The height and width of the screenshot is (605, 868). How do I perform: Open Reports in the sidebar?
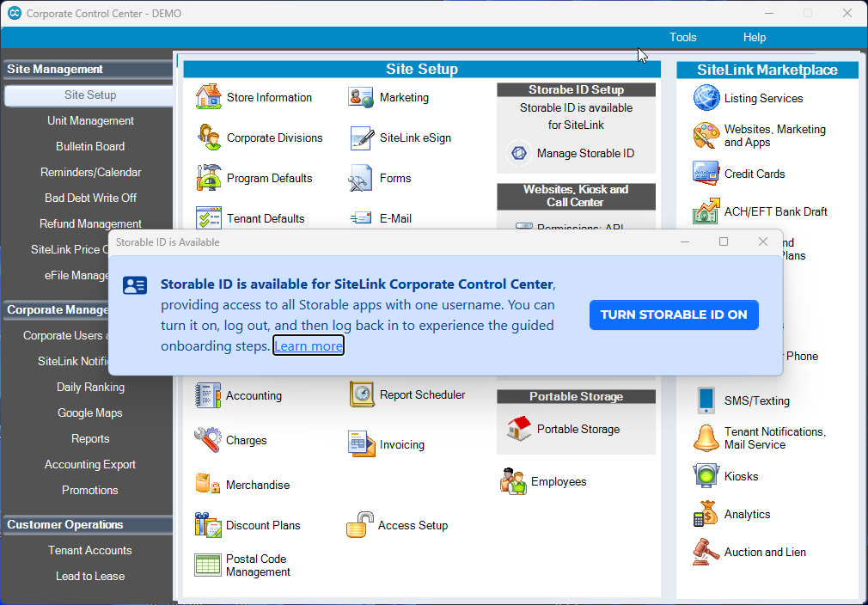click(90, 438)
